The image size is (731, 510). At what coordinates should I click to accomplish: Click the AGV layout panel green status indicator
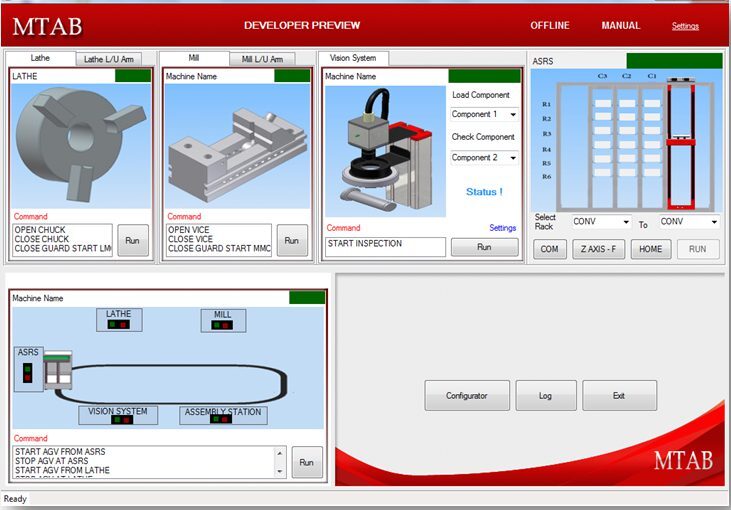307,297
